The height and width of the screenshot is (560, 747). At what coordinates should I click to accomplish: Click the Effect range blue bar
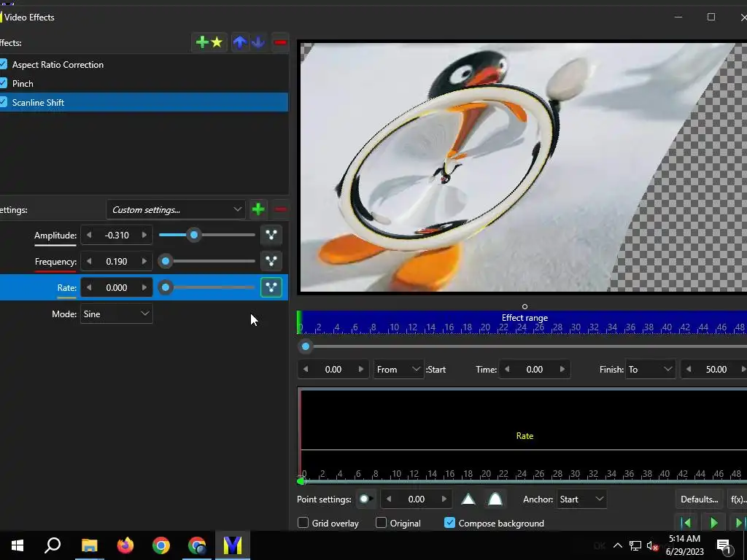522,322
